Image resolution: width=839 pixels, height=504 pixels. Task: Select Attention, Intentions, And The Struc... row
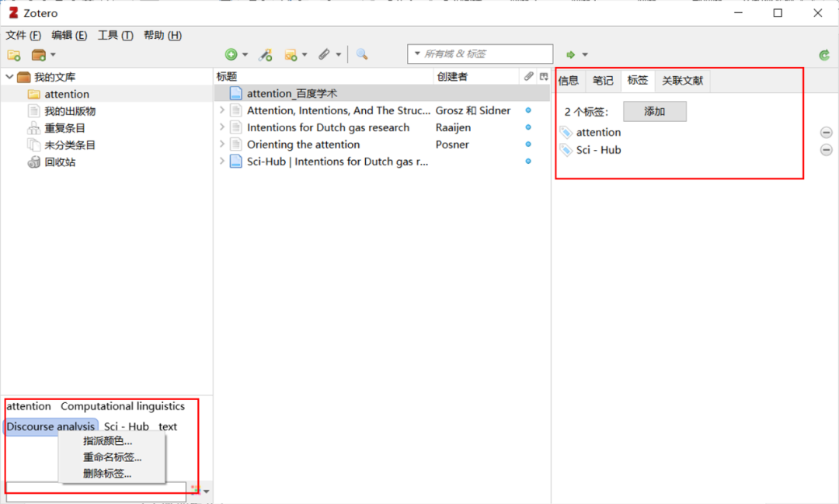click(x=382, y=111)
